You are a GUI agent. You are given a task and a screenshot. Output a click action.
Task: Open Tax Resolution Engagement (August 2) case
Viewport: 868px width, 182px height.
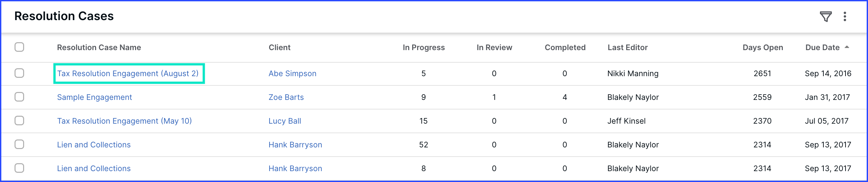128,73
